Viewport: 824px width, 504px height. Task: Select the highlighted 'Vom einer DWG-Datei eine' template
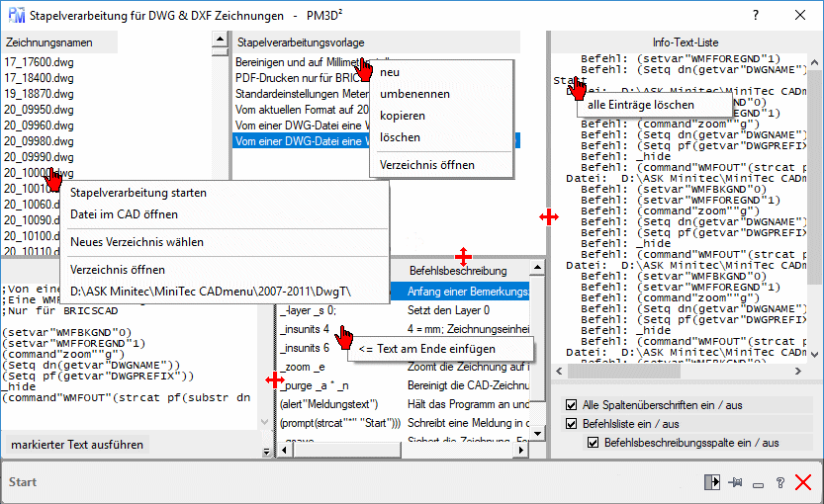click(302, 140)
